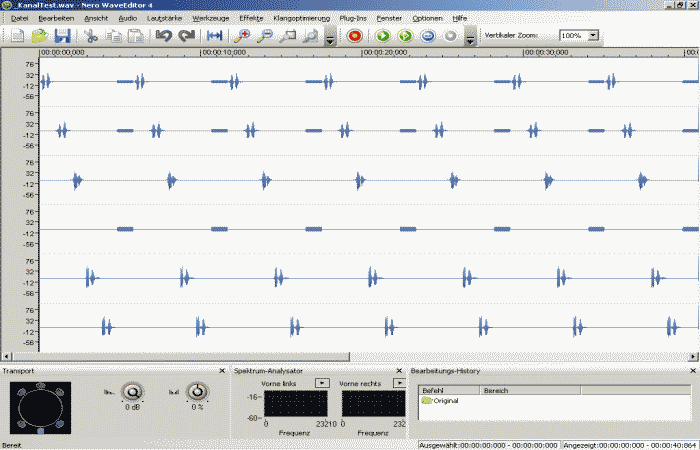
Task: Open the Werkzeuge menu
Action: pos(210,18)
